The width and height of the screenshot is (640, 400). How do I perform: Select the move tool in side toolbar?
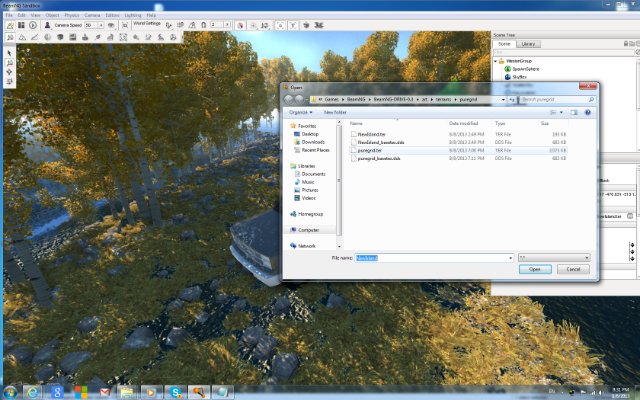pos(9,63)
